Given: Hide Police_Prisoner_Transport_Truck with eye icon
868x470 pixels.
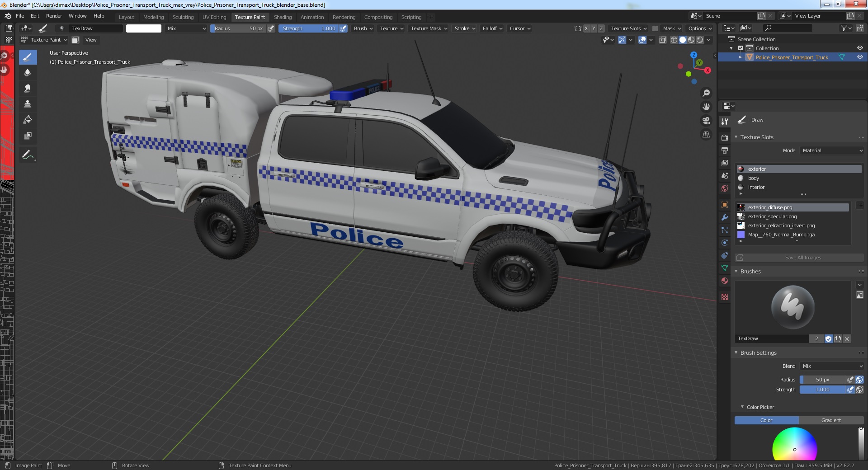Looking at the screenshot, I should click(860, 57).
